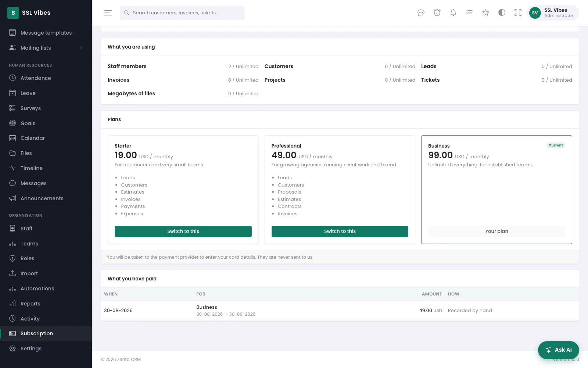Viewport: 588px width, 368px height.
Task: Click the Automations icon in sidebar
Action: tap(12, 289)
